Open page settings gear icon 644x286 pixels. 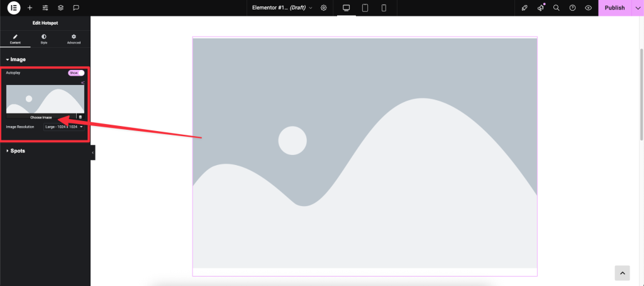324,8
